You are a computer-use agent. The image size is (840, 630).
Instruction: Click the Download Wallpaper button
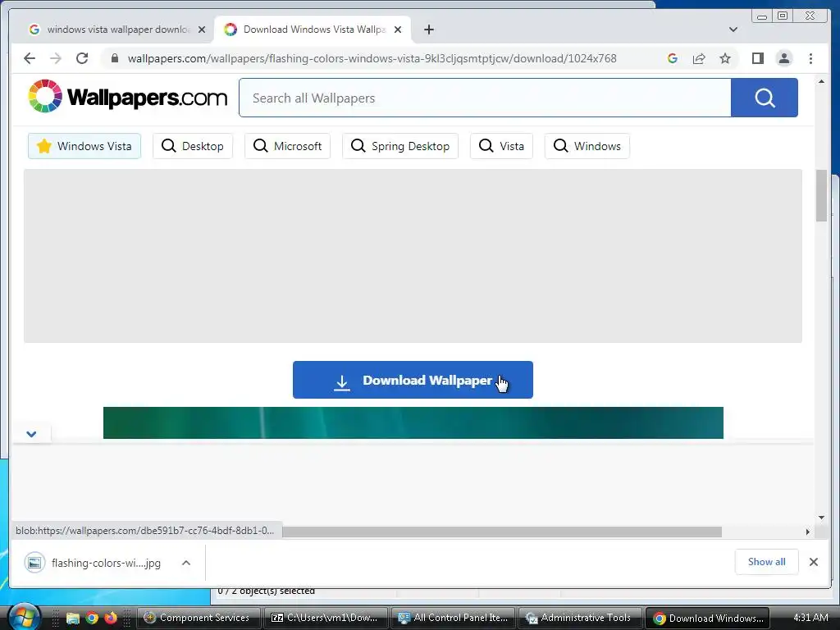(x=413, y=380)
